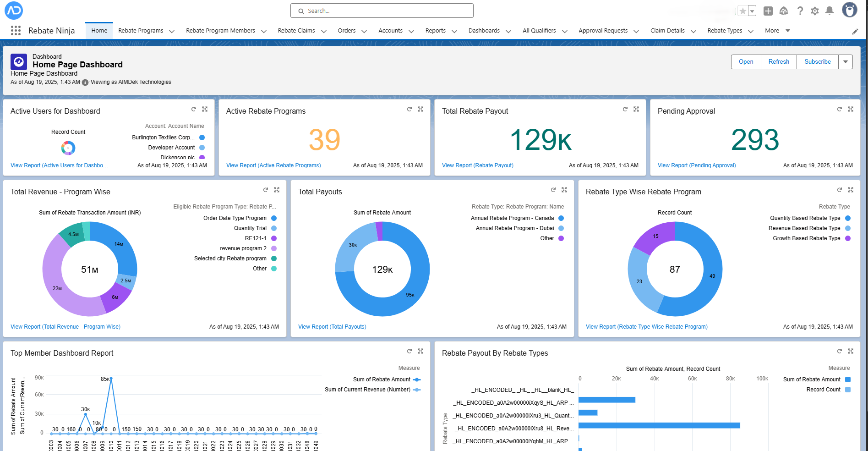This screenshot has width=868, height=451.
Task: Click the info icon next to dashboard timestamp
Action: [x=85, y=82]
